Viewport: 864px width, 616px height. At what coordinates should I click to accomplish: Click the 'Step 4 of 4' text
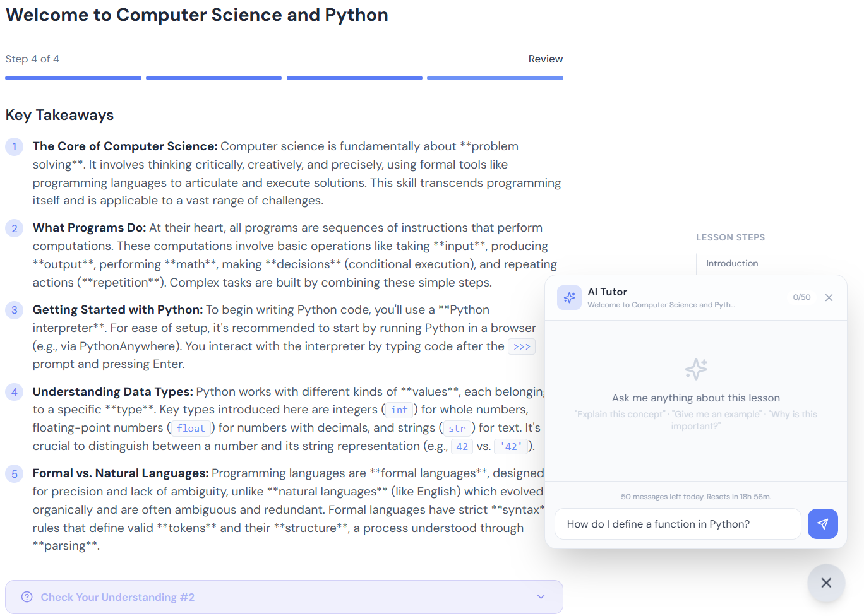click(32, 59)
